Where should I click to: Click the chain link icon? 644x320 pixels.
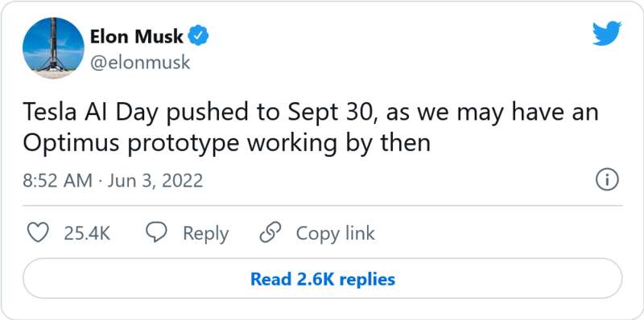(270, 232)
